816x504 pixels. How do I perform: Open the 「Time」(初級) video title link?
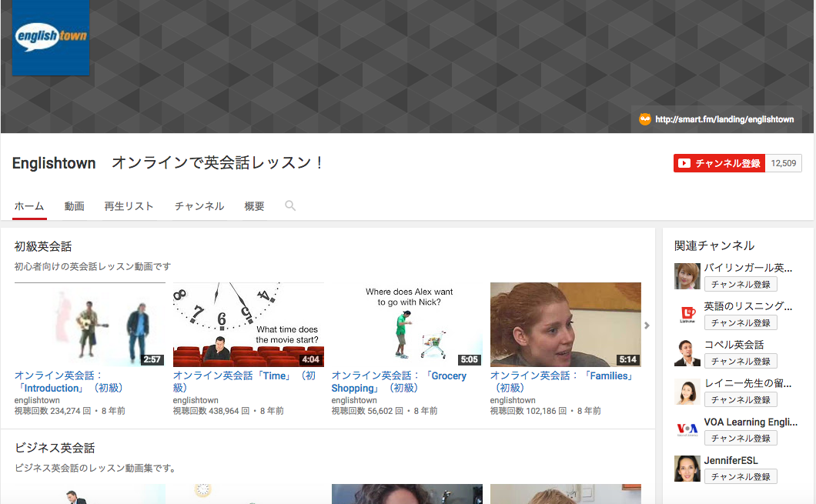(245, 382)
